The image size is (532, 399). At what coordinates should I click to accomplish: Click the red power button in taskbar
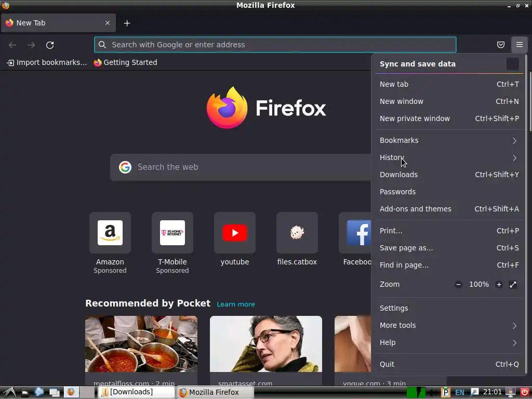pos(525,392)
